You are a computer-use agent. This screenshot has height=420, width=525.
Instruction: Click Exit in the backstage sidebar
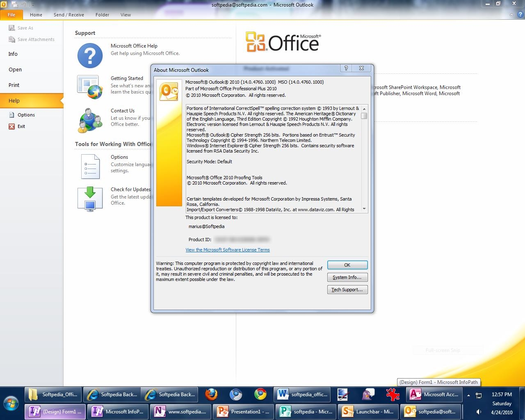click(x=17, y=126)
